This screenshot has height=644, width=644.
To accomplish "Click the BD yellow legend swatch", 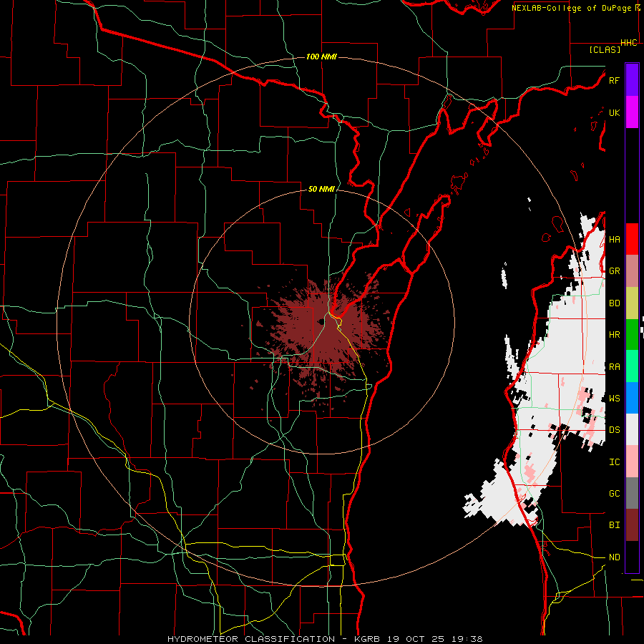I will (x=632, y=303).
